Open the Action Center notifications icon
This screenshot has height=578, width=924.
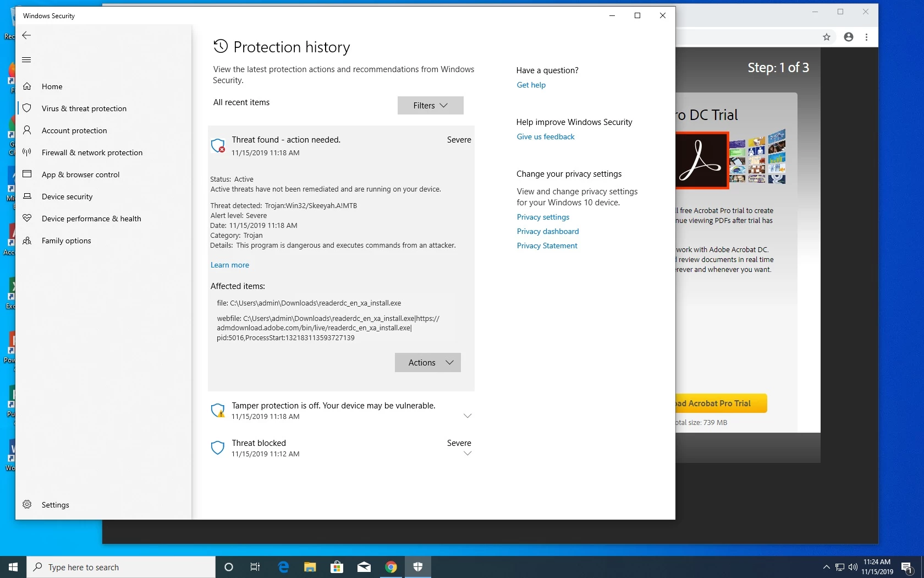point(907,567)
